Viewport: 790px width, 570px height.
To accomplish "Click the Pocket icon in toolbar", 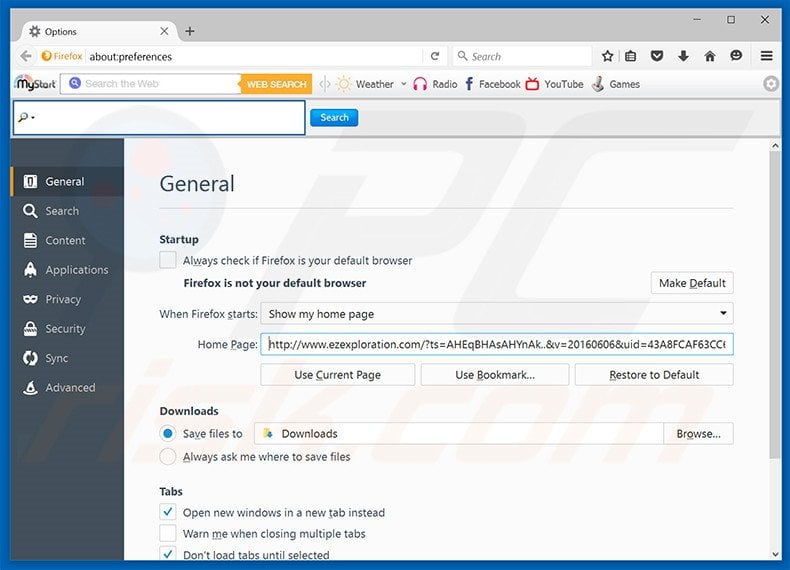I will coord(656,56).
